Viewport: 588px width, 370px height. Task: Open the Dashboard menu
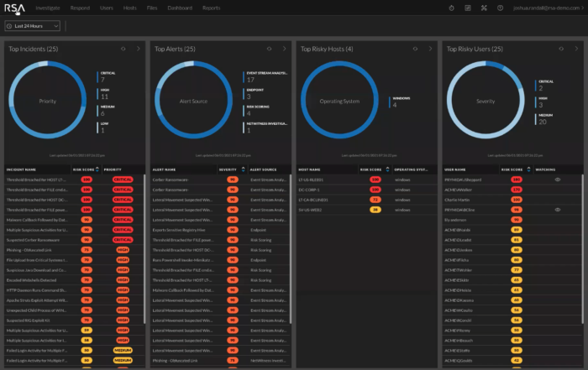[180, 8]
